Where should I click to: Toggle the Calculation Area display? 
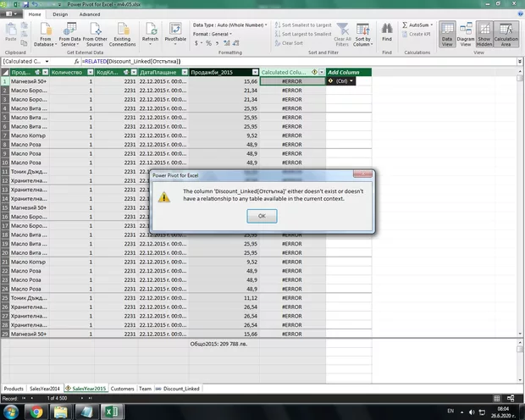click(506, 34)
